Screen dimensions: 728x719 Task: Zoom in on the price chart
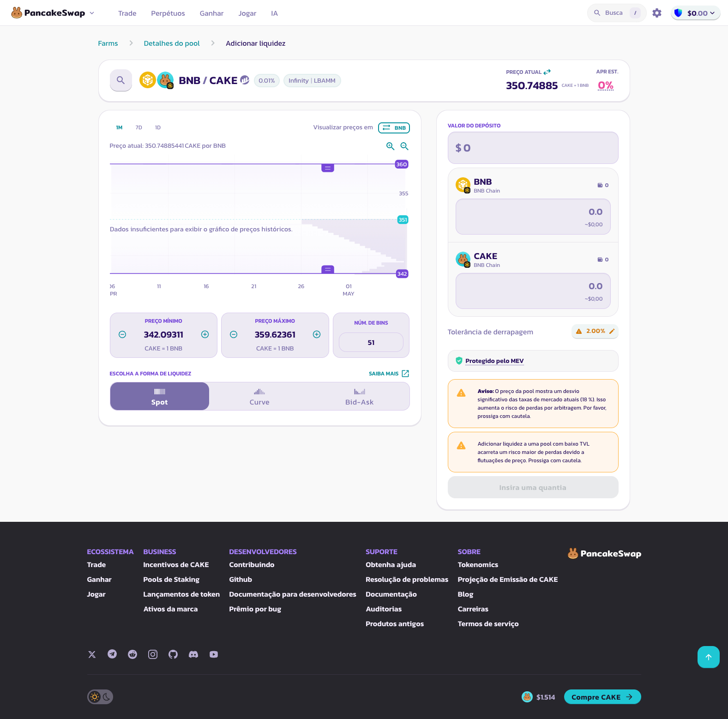coord(390,146)
